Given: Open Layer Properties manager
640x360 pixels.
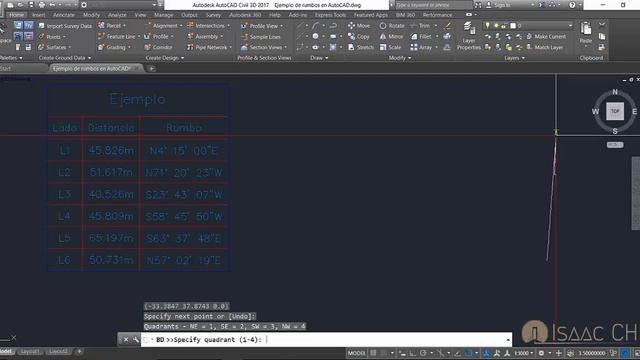Looking at the screenshot, I should coord(469,36).
